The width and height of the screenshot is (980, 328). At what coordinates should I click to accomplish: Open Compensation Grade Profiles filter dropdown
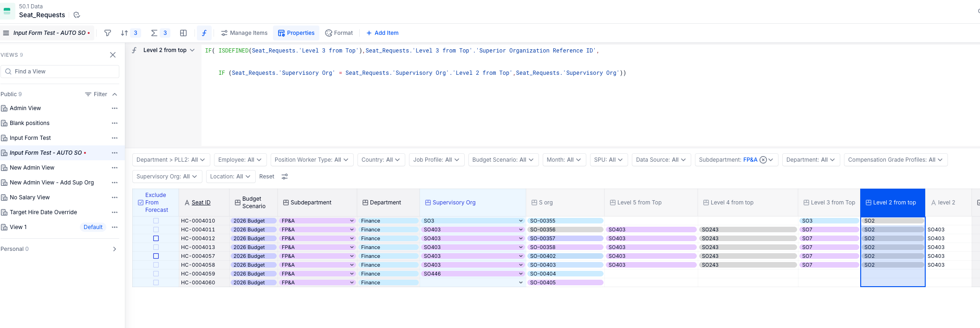point(896,160)
